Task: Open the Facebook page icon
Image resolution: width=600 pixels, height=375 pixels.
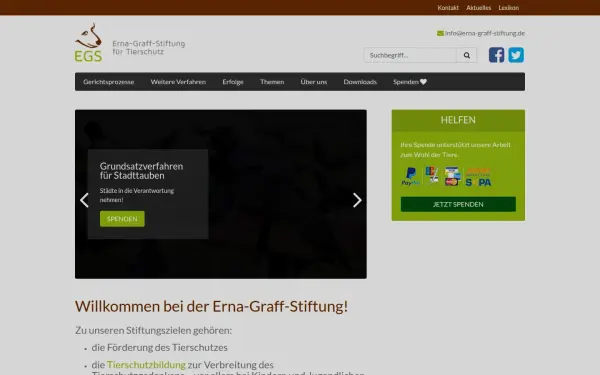Action: [x=496, y=55]
